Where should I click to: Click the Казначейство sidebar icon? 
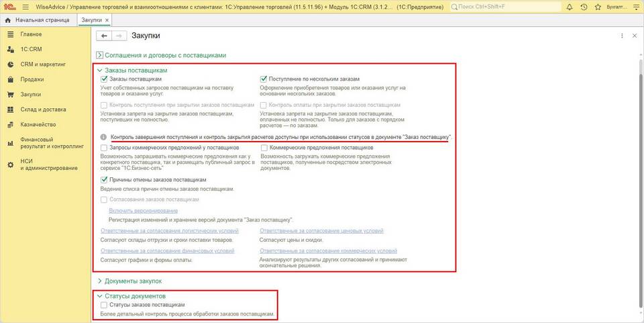11,124
